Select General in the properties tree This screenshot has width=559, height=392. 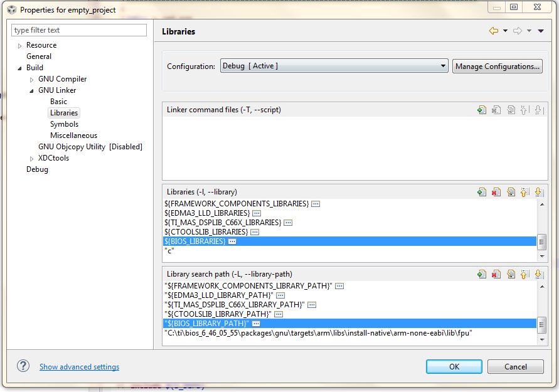tap(39, 56)
